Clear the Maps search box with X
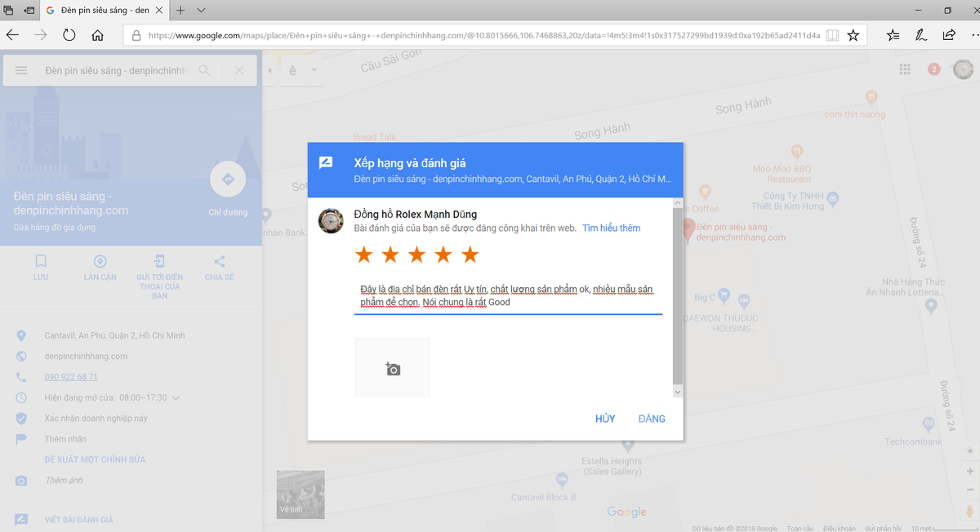 (x=239, y=71)
